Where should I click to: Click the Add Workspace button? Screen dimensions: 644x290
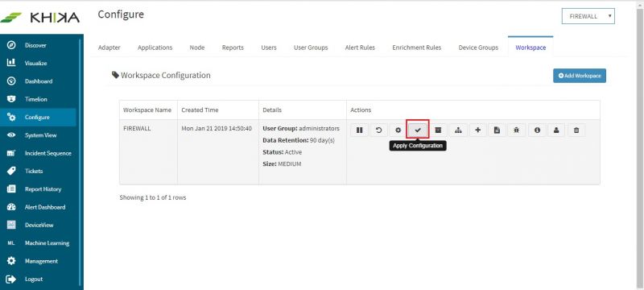580,76
